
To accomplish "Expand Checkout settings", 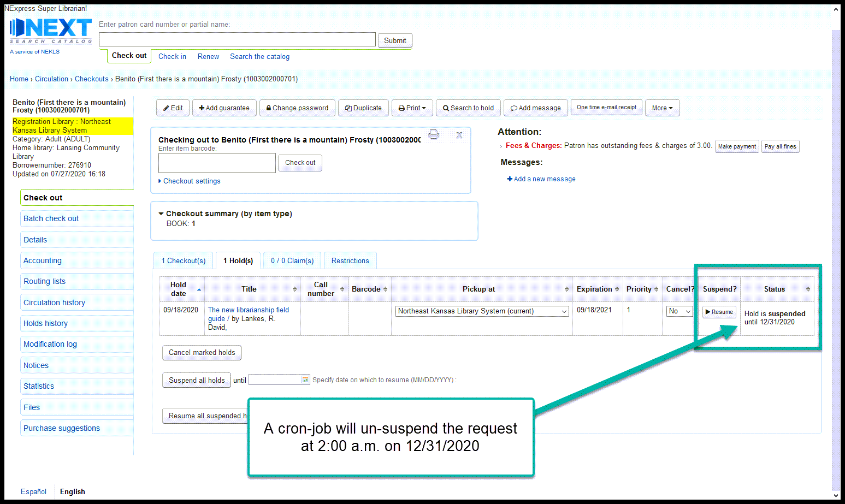I will tap(190, 181).
